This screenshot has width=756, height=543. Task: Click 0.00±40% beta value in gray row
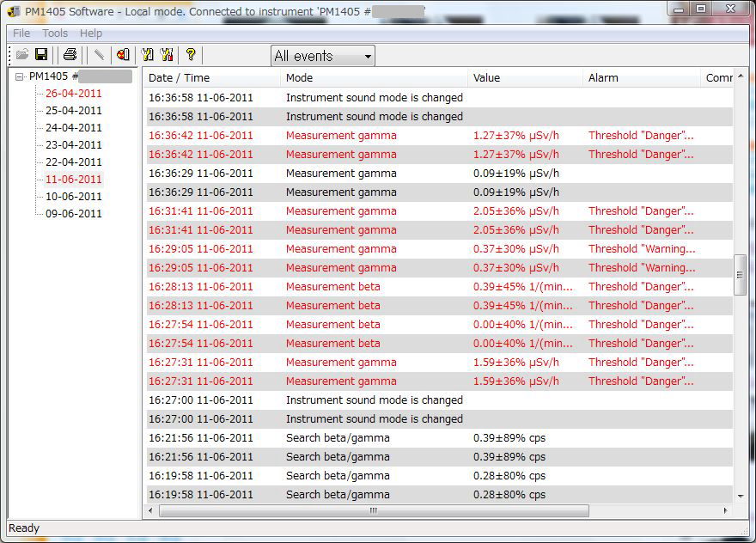click(522, 344)
